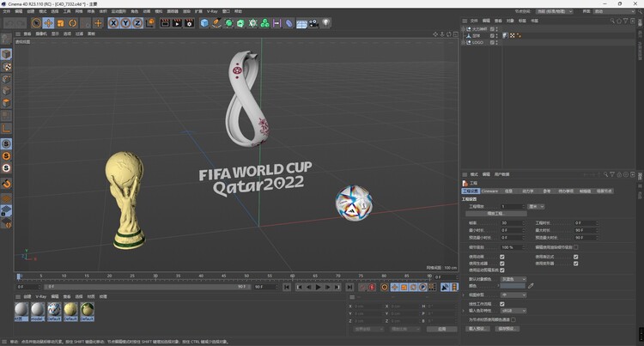The image size is (644, 346).
Task: Activate the Move tool
Action: 48,23
